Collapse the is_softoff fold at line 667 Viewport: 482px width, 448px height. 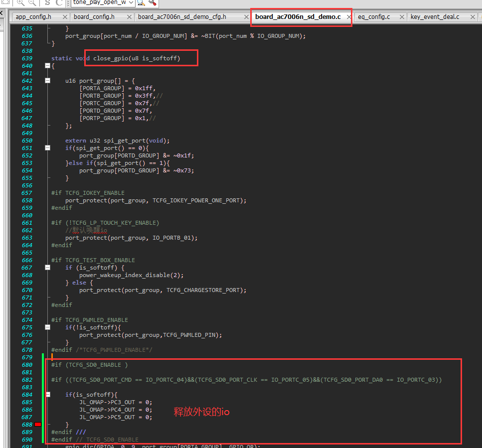pyautogui.click(x=47, y=267)
